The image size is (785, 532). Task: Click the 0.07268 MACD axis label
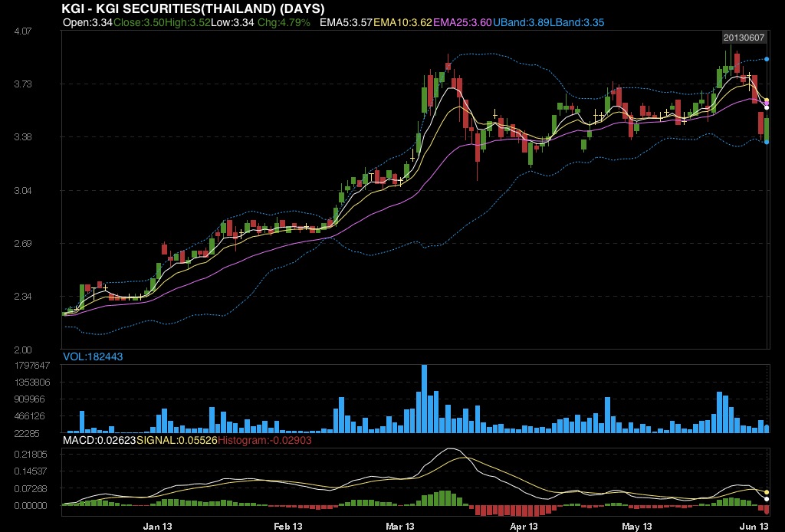pyautogui.click(x=31, y=488)
